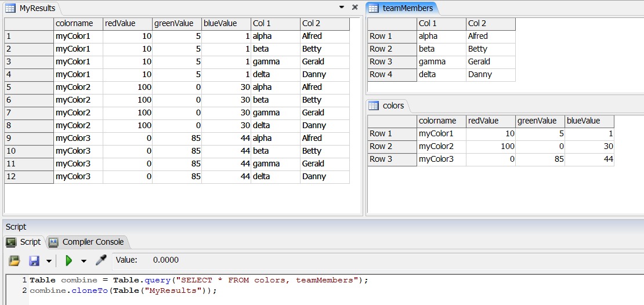The width and height of the screenshot is (644, 305).
Task: Click 'alpha' in row 9 of MyResults
Action: 276,139
